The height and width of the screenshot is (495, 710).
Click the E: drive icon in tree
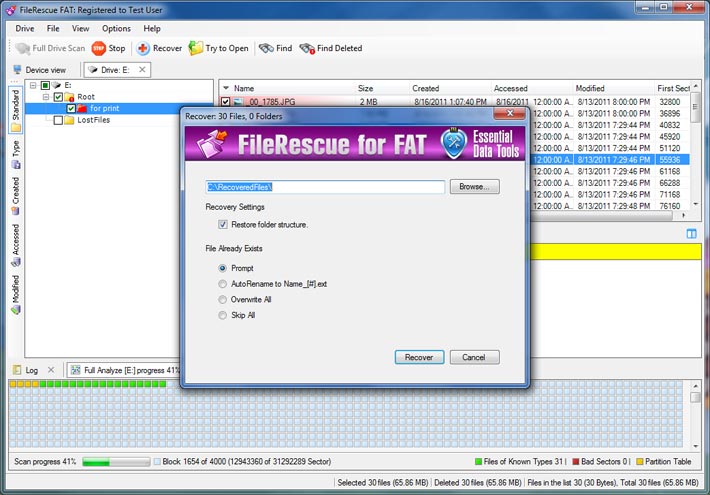coord(57,85)
